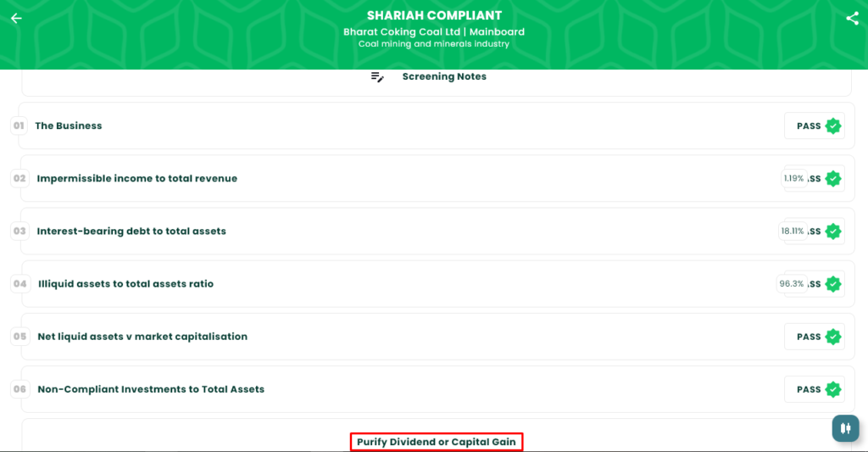
Task: Click the back arrow icon
Action: tap(16, 19)
